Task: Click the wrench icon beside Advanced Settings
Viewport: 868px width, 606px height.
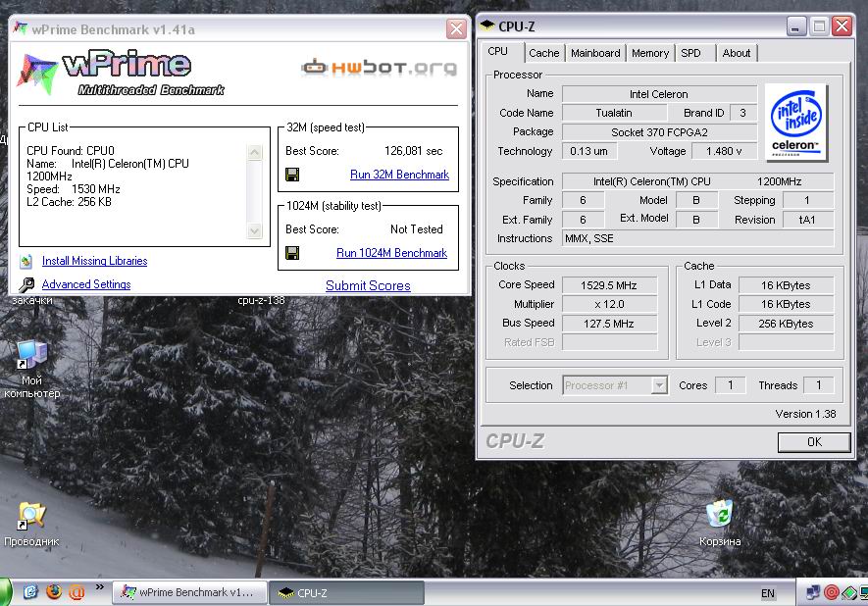Action: click(x=26, y=284)
